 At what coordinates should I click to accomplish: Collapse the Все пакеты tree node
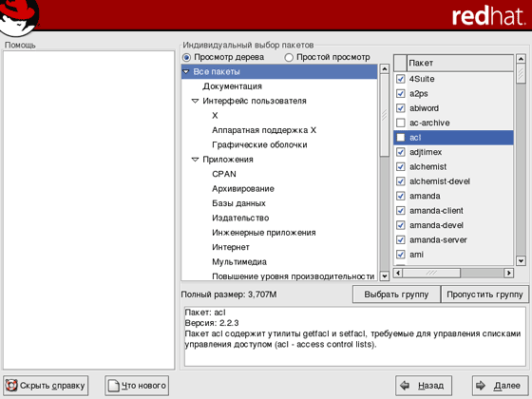coord(186,71)
